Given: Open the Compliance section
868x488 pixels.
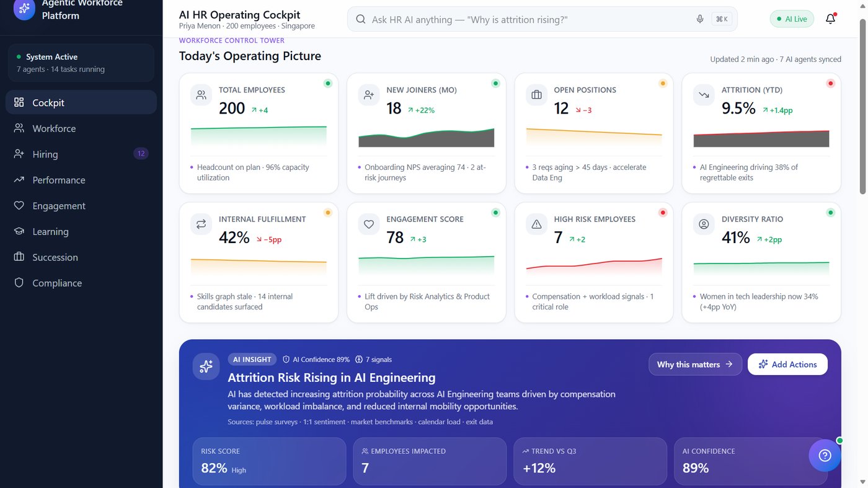Looking at the screenshot, I should click(81, 283).
